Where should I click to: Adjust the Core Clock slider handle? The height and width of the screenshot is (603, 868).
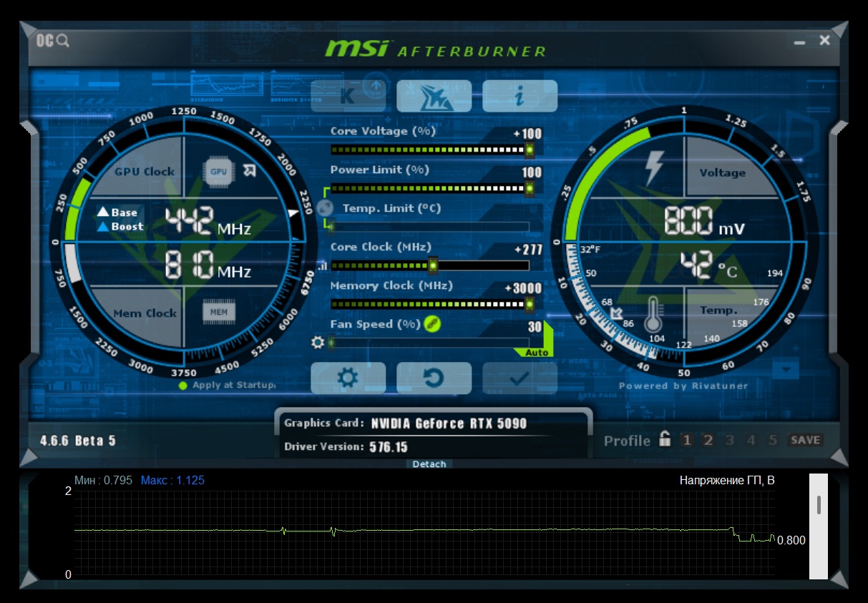tap(433, 265)
